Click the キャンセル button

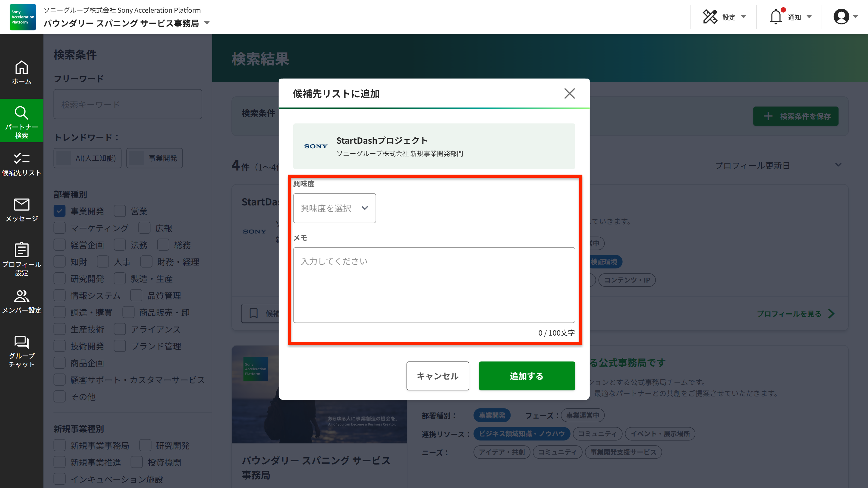click(x=437, y=376)
